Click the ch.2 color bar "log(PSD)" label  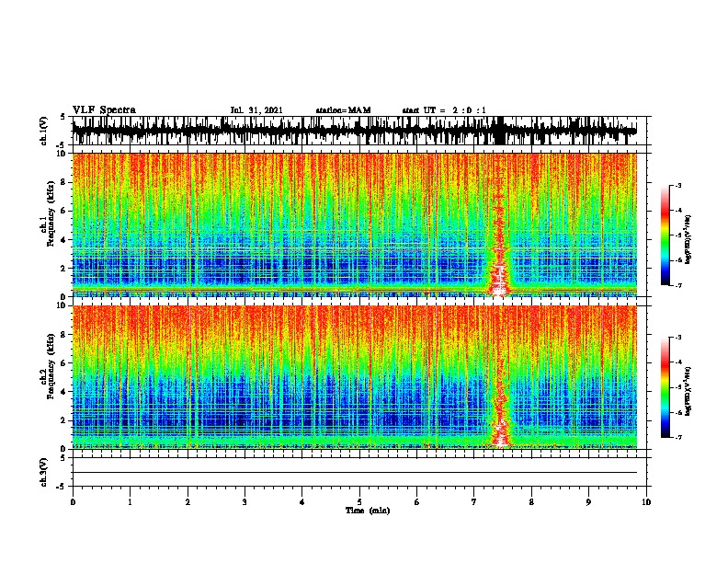tap(688, 392)
